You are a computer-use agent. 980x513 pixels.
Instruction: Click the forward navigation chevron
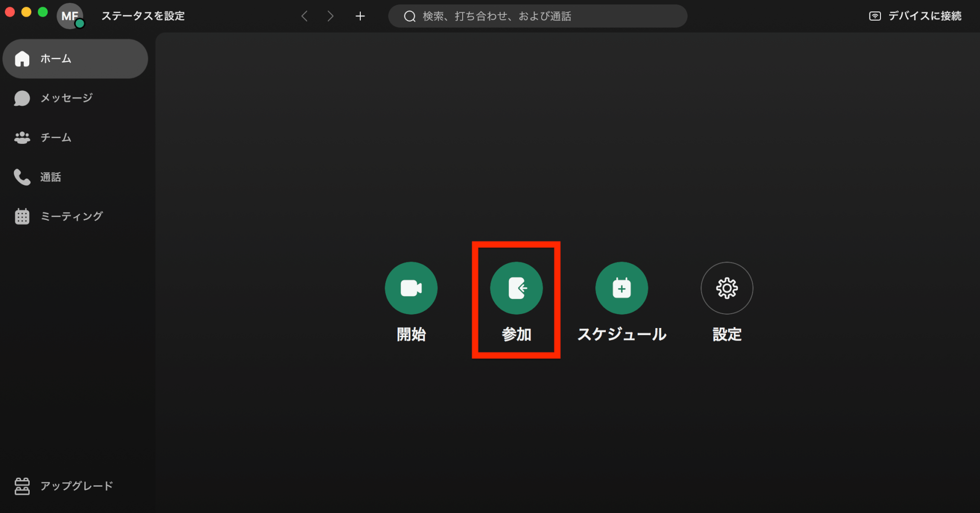331,16
